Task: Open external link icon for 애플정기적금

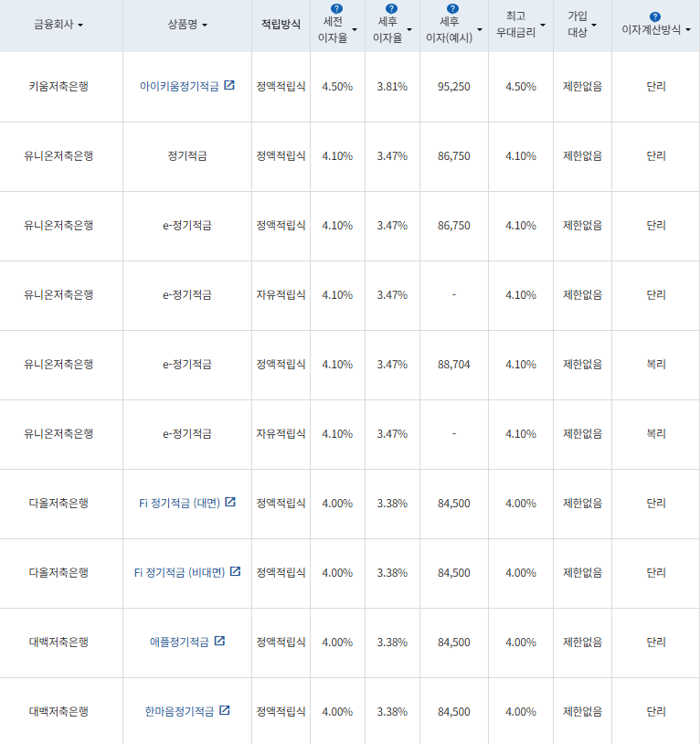Action: pos(219,641)
